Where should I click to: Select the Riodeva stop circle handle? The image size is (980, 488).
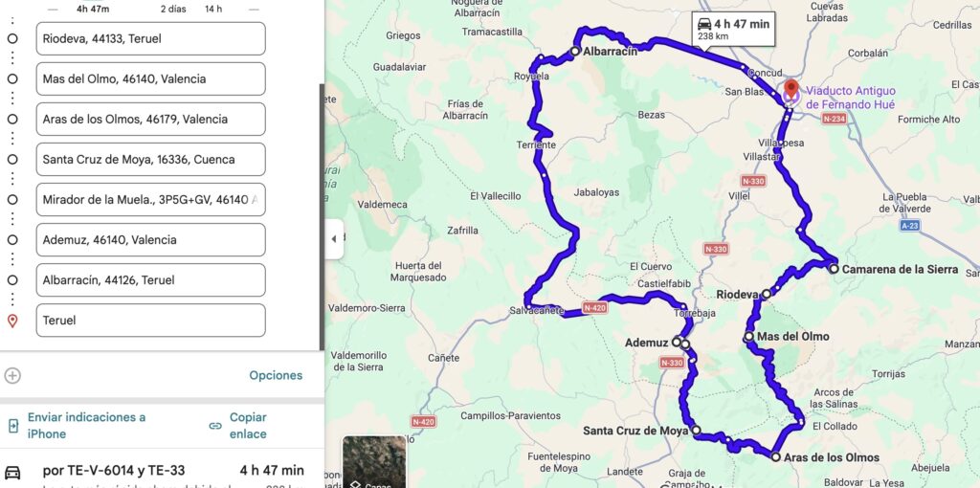click(x=12, y=38)
